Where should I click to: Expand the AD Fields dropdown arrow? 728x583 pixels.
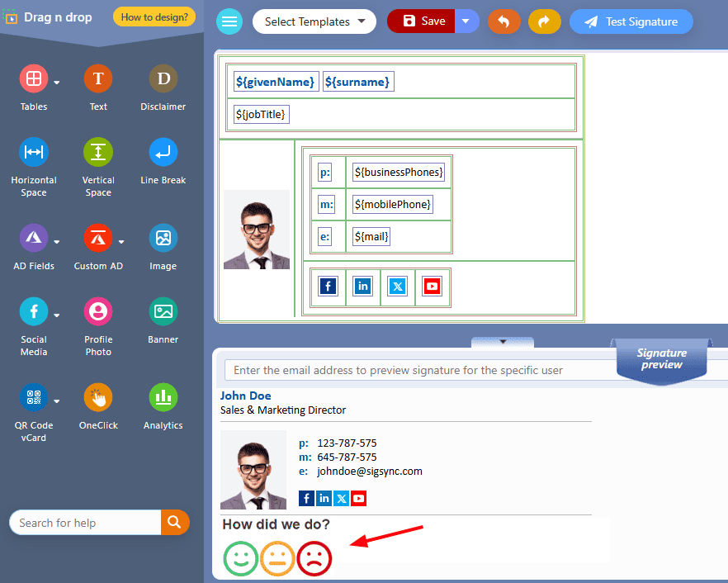(x=57, y=242)
